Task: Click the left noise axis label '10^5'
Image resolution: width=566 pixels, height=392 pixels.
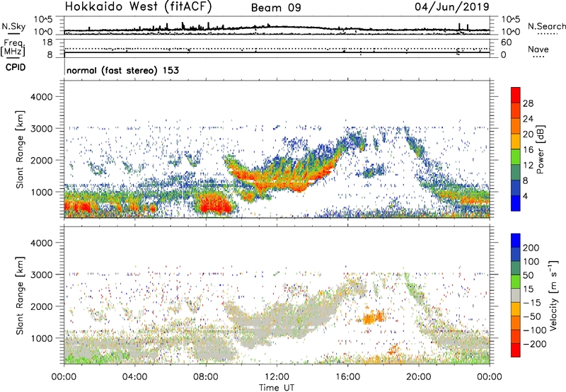Action: pos(43,20)
